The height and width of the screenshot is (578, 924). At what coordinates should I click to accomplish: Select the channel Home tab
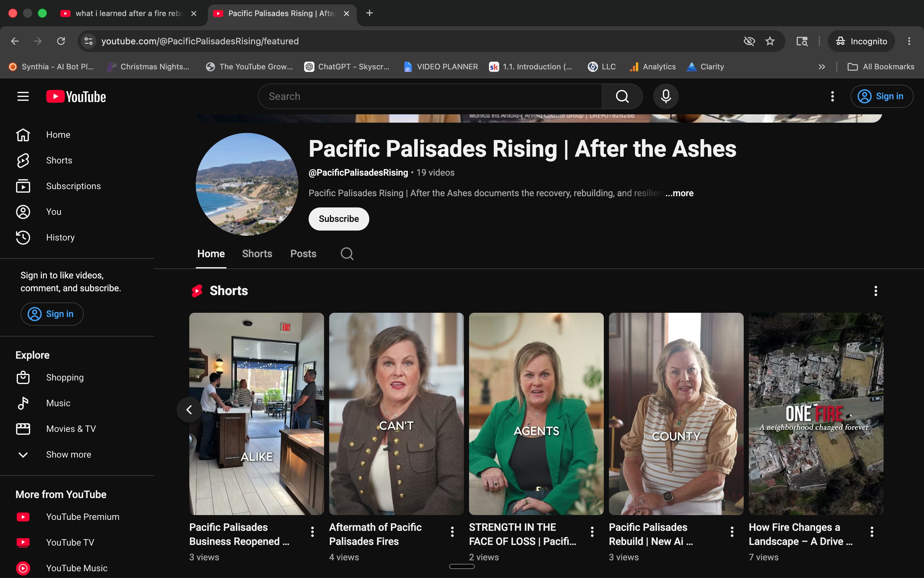pyautogui.click(x=211, y=254)
